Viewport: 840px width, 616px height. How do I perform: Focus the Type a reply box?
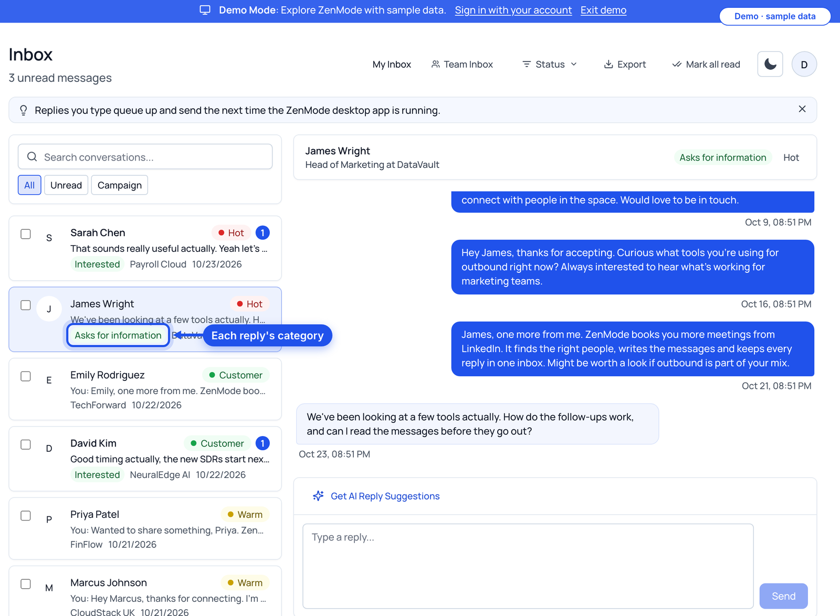tap(528, 566)
